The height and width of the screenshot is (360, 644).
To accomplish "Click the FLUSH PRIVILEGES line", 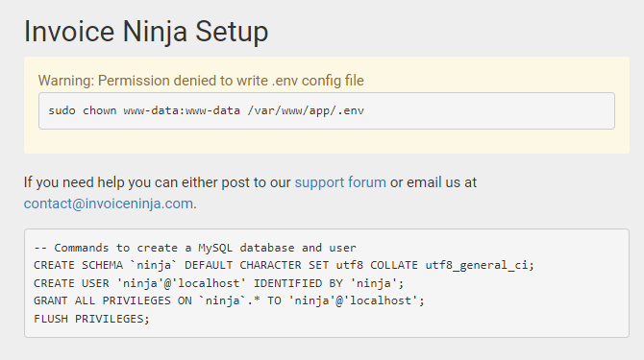I will point(91,319).
